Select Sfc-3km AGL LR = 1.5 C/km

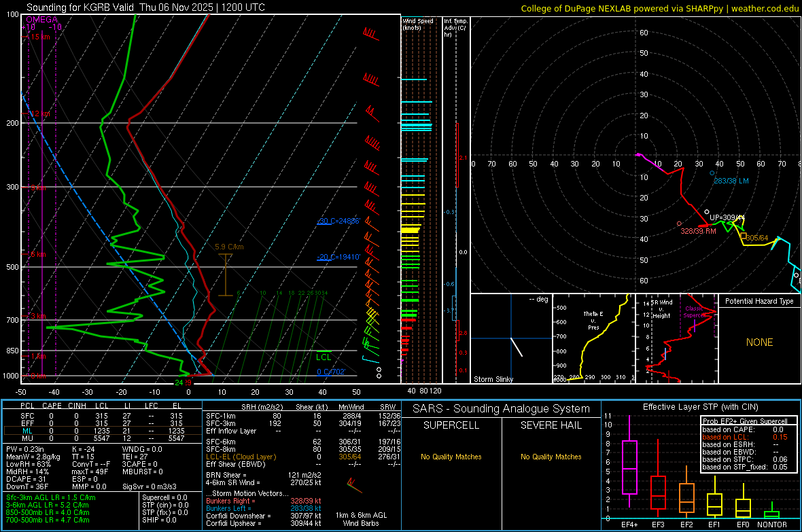[51, 497]
